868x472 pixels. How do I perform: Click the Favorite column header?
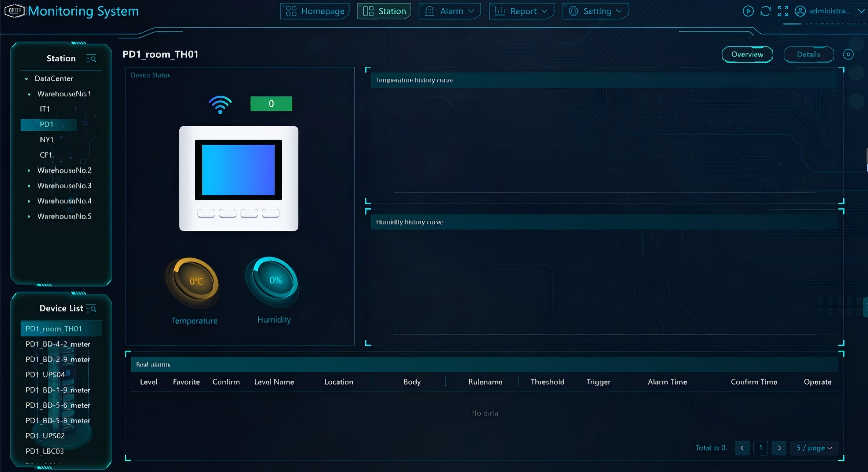pos(186,382)
